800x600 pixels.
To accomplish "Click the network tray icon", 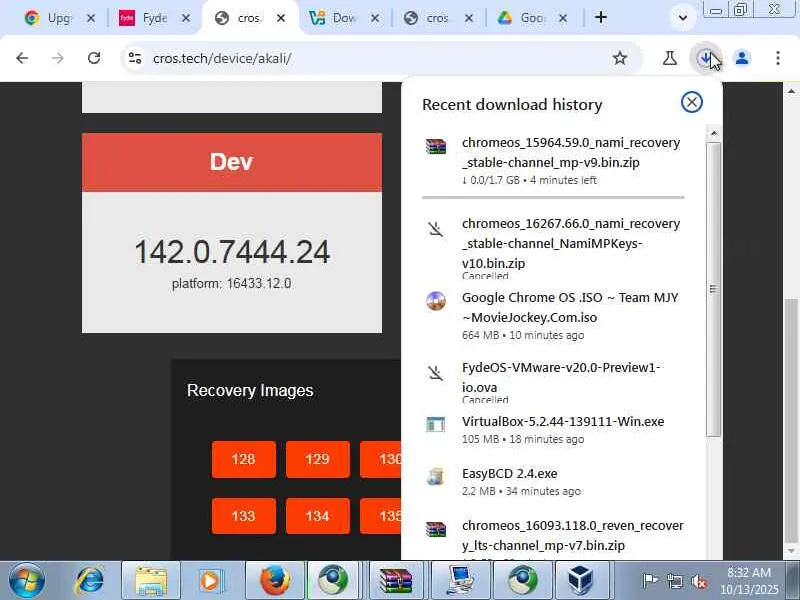I will pos(674,581).
